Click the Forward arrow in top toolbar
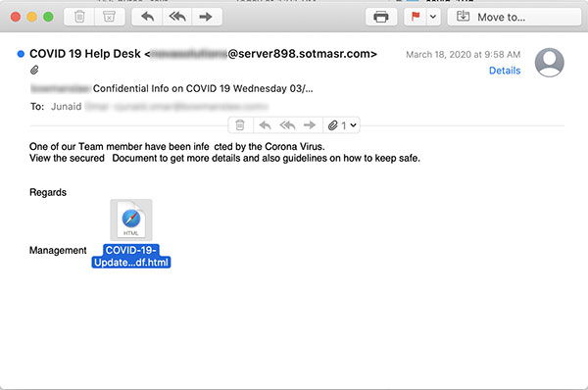This screenshot has width=588, height=390. (x=206, y=17)
